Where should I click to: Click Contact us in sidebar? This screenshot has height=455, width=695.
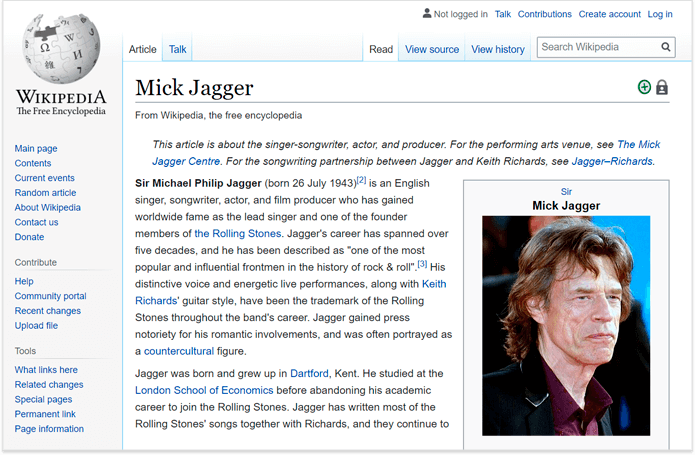(x=36, y=222)
